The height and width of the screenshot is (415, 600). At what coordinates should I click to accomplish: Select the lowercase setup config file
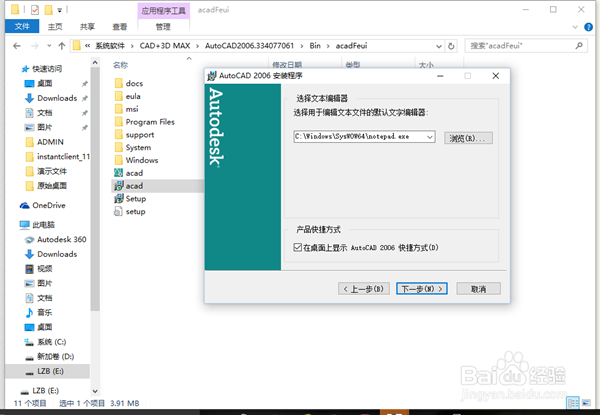[130, 212]
